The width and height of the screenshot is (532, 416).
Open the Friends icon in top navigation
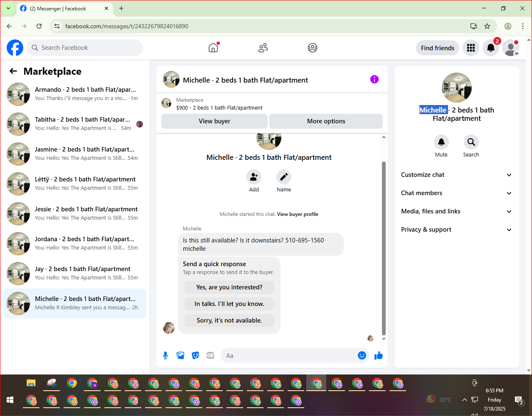(x=263, y=48)
